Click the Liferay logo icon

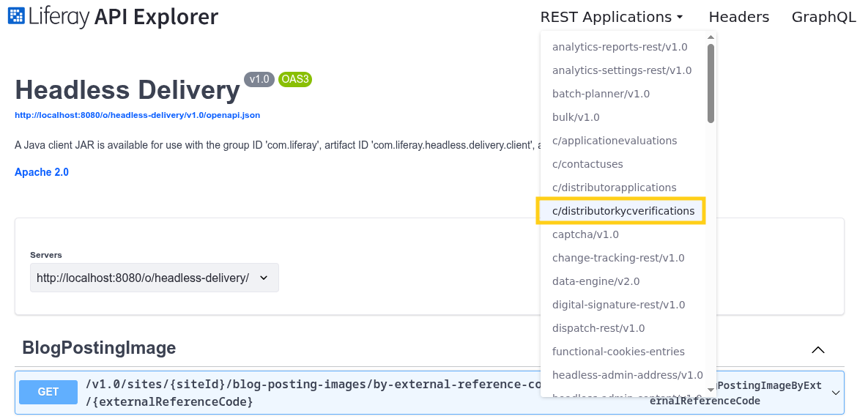(16, 16)
